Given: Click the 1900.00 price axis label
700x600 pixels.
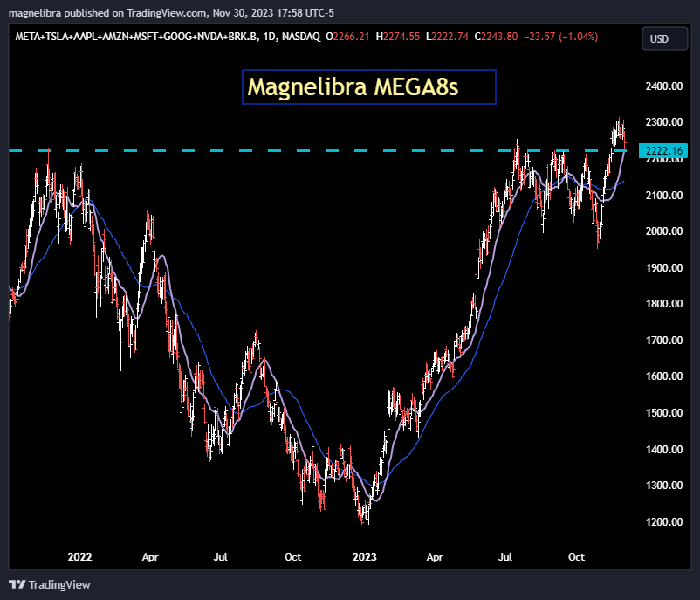Looking at the screenshot, I should (664, 267).
